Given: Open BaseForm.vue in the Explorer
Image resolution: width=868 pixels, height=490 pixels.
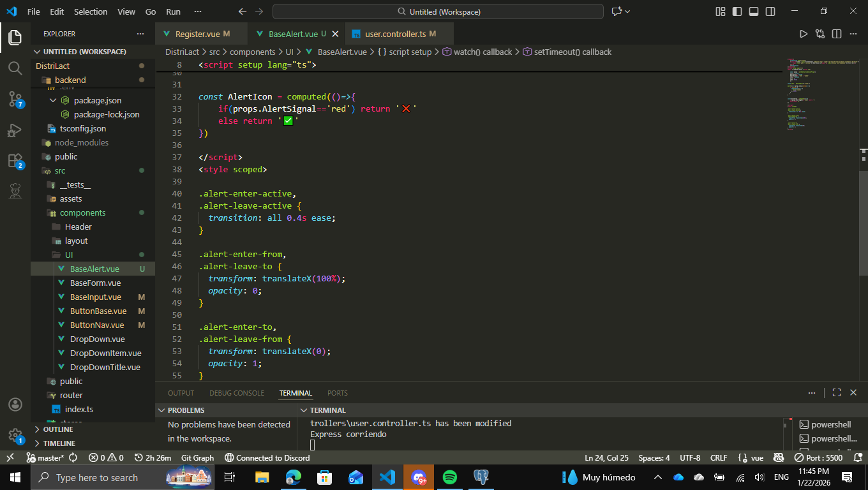Looking at the screenshot, I should (x=95, y=283).
